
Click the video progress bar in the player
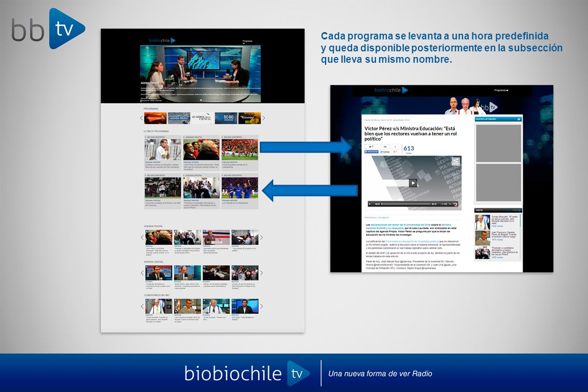pyautogui.click(x=406, y=204)
